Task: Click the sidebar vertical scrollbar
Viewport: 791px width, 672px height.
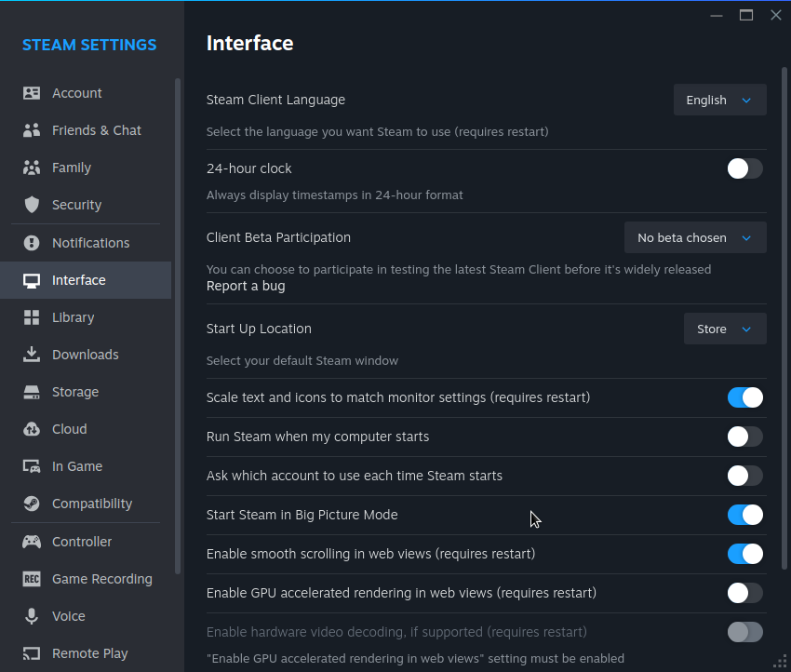Action: [178, 326]
